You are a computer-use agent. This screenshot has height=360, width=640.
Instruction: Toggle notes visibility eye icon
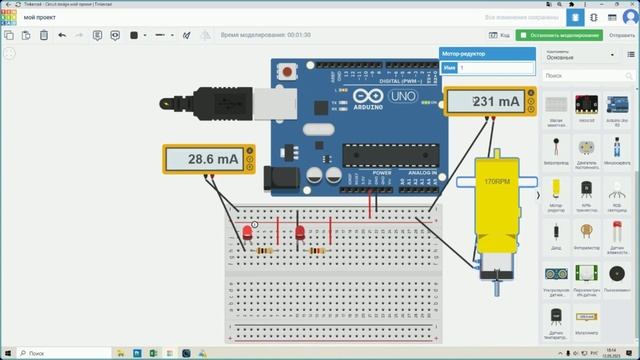(115, 36)
